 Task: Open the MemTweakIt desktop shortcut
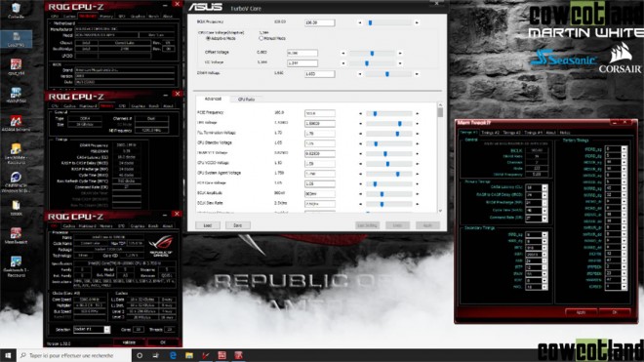[x=16, y=236]
